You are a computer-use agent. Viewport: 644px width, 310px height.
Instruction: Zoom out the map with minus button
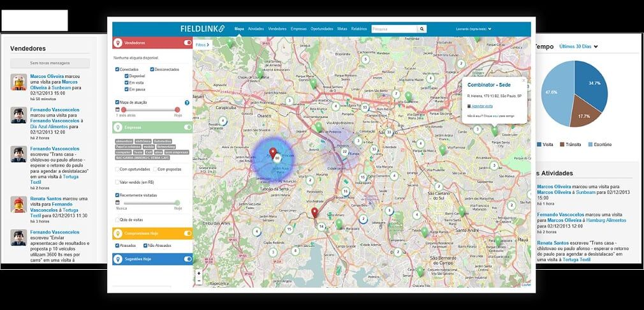pyautogui.click(x=199, y=281)
